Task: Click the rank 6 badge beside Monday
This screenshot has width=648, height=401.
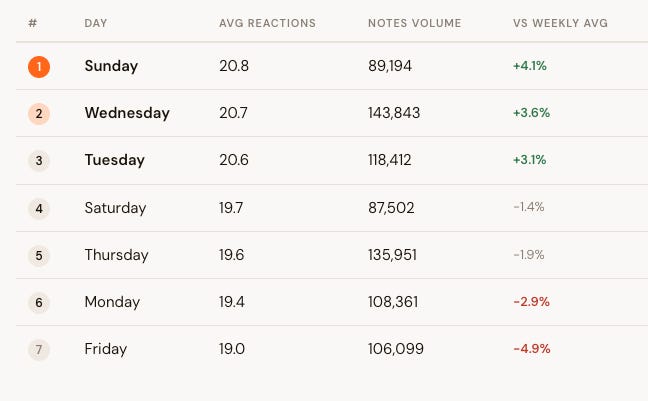Action: coord(39,303)
